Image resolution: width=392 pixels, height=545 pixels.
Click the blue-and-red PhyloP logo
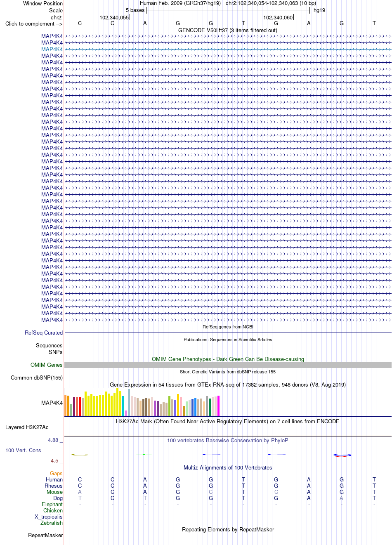click(x=342, y=455)
